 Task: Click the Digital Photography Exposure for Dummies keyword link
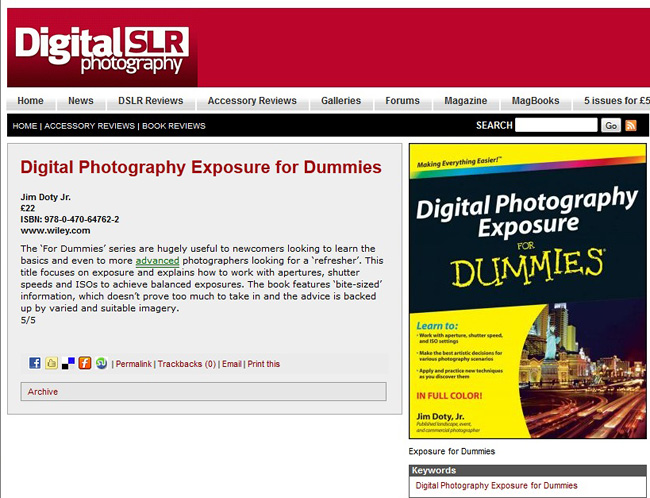496,486
